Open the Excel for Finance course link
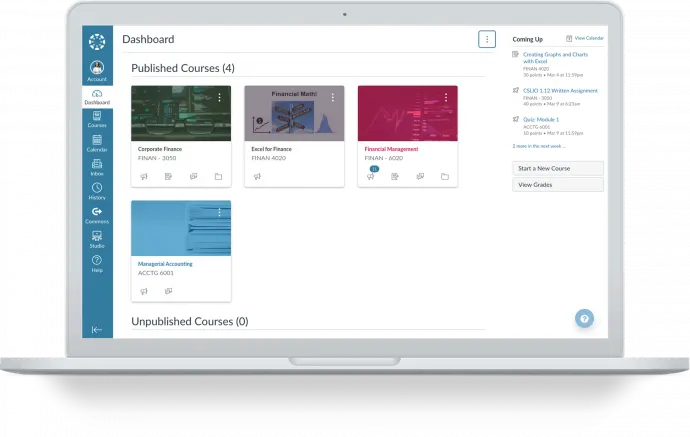The image size is (690, 437). pyautogui.click(x=272, y=149)
